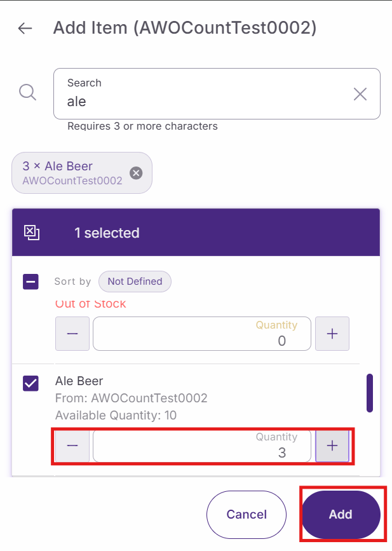This screenshot has height=551, width=392.
Task: Go back using the arrow icon
Action: [x=25, y=29]
